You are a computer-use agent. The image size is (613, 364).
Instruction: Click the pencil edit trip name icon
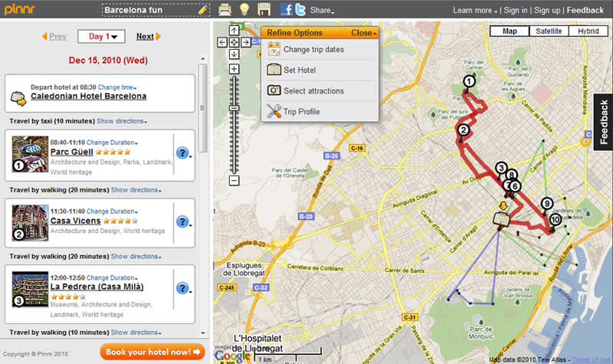click(203, 10)
